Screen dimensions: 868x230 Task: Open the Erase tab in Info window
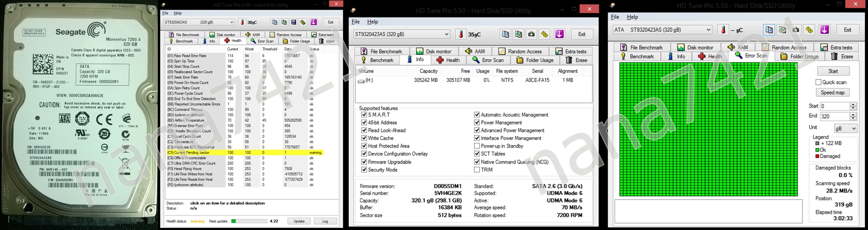577,60
